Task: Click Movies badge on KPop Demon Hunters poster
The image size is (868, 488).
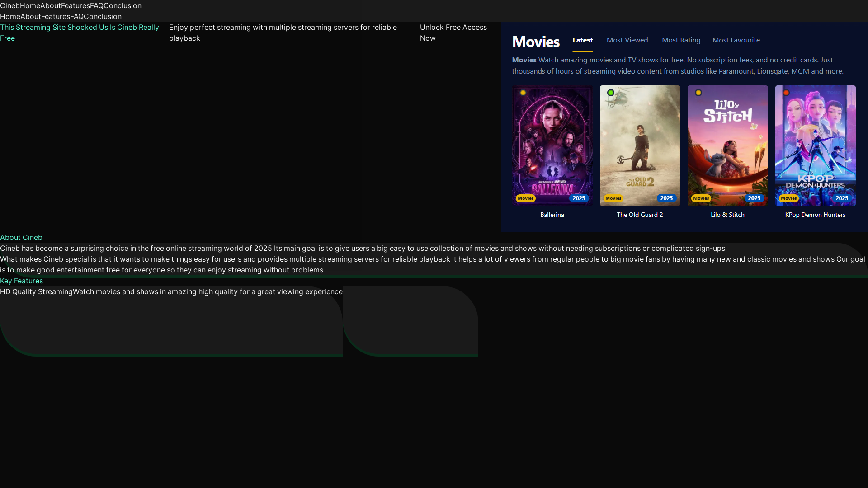Action: 788,198
